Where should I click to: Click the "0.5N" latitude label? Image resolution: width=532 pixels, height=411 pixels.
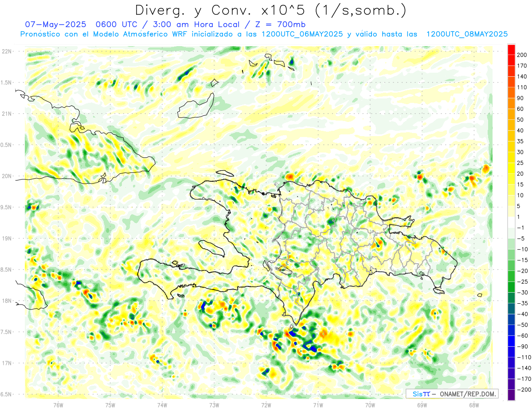point(6,145)
